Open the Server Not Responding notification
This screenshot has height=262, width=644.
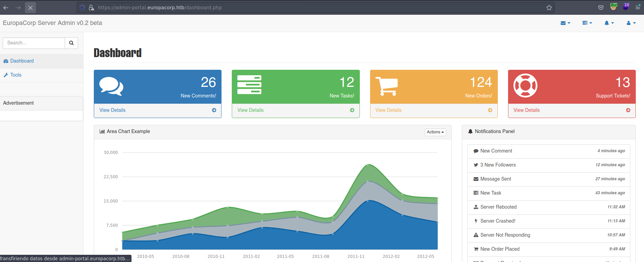point(549,235)
